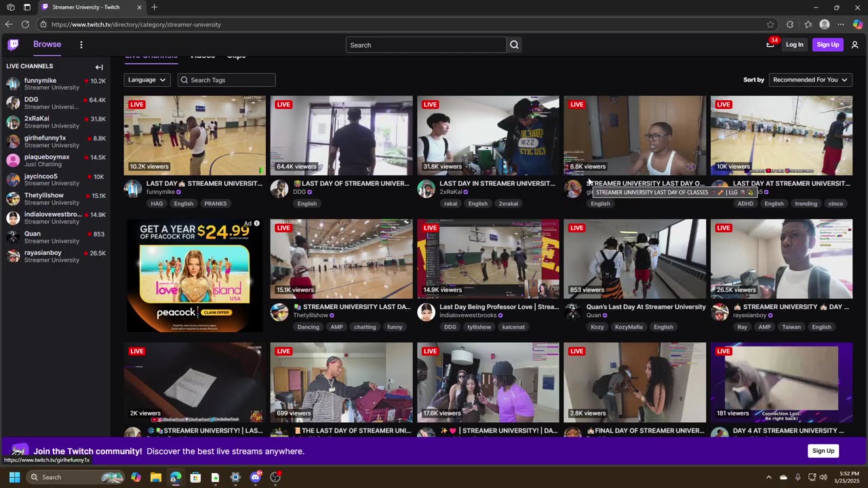The image size is (868, 488).
Task: Click the Thetylilshow avatar under stream card
Action: [279, 312]
